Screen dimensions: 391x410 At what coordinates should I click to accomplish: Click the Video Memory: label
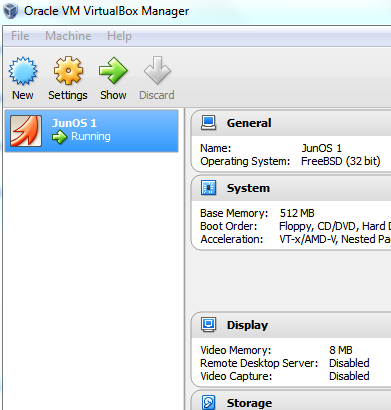236,350
